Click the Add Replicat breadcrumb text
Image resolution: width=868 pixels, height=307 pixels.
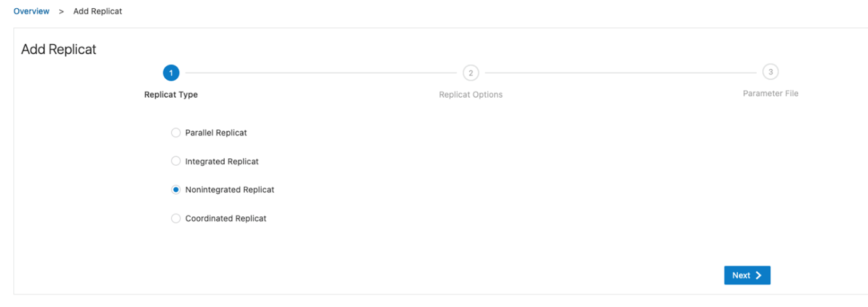pyautogui.click(x=98, y=11)
